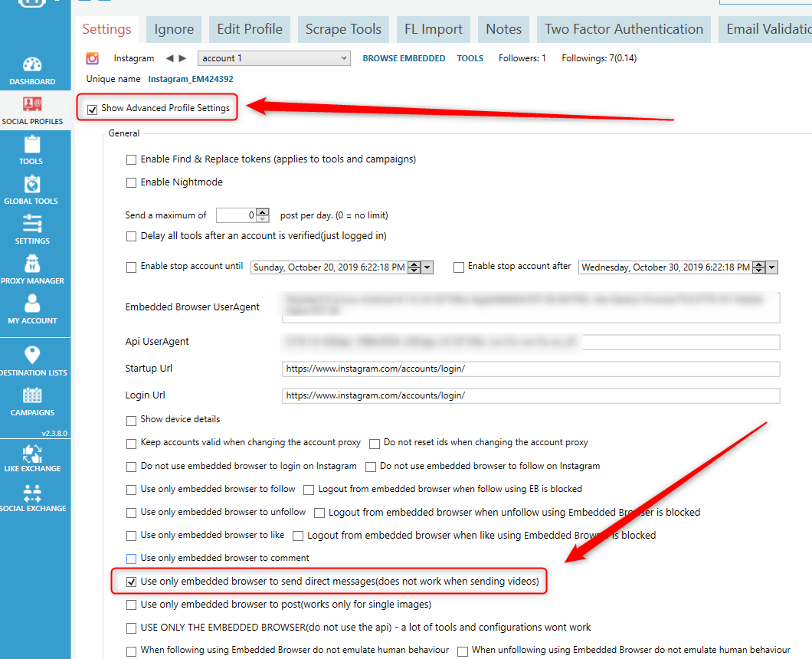Click the Instagram logo icon
The height and width of the screenshot is (659, 812).
92,58
